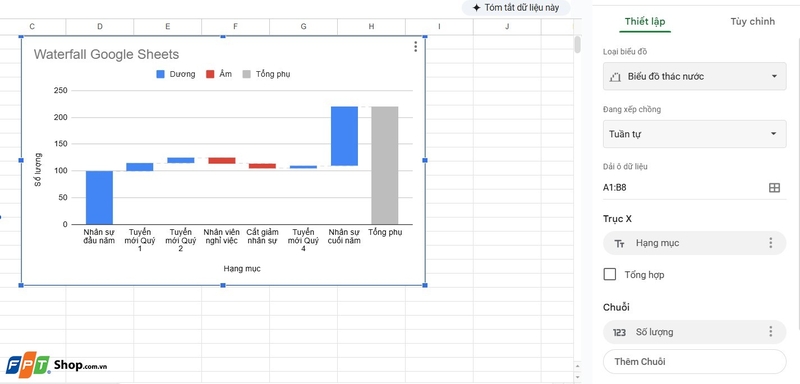The image size is (800, 384).
Task: Switch to the Thiết lập tab
Action: [645, 21]
